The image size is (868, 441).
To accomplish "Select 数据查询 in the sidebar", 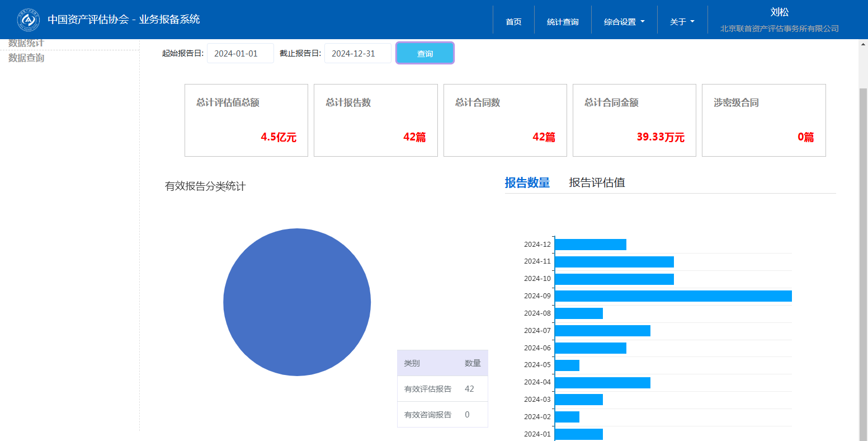I will (x=26, y=58).
